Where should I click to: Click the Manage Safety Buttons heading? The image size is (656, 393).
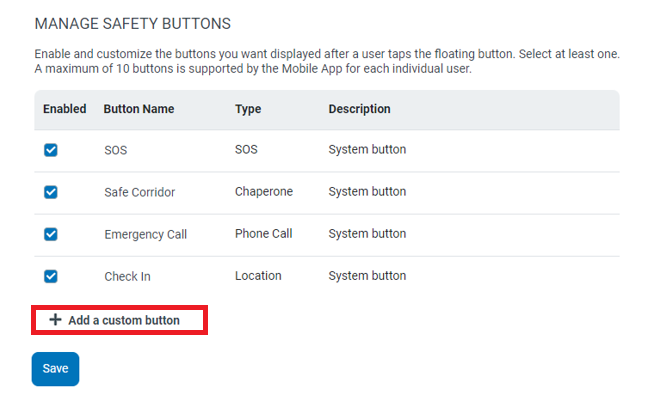pos(133,24)
